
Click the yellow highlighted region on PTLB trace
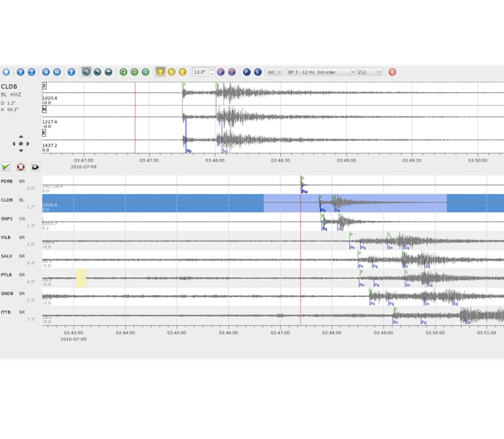(x=81, y=278)
